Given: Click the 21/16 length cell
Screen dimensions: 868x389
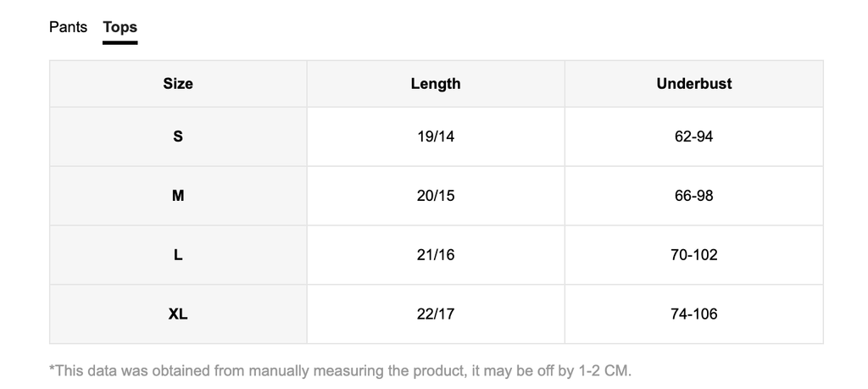Looking at the screenshot, I should click(436, 255).
